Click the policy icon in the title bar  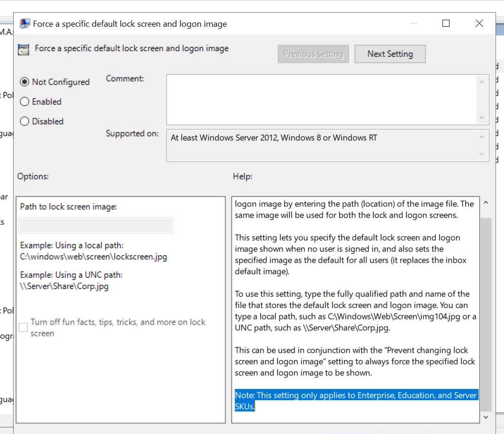24,23
